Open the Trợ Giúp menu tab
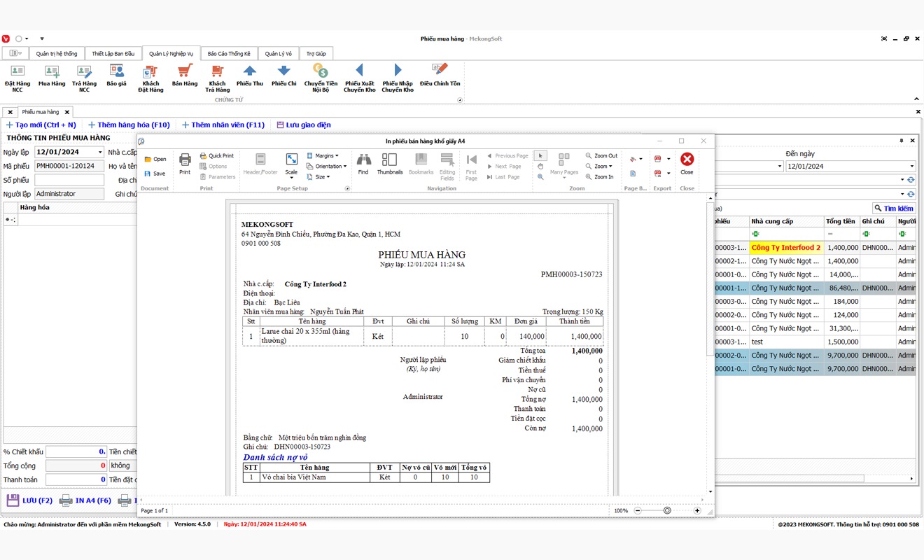The width and height of the screenshot is (924, 560). pyautogui.click(x=316, y=53)
